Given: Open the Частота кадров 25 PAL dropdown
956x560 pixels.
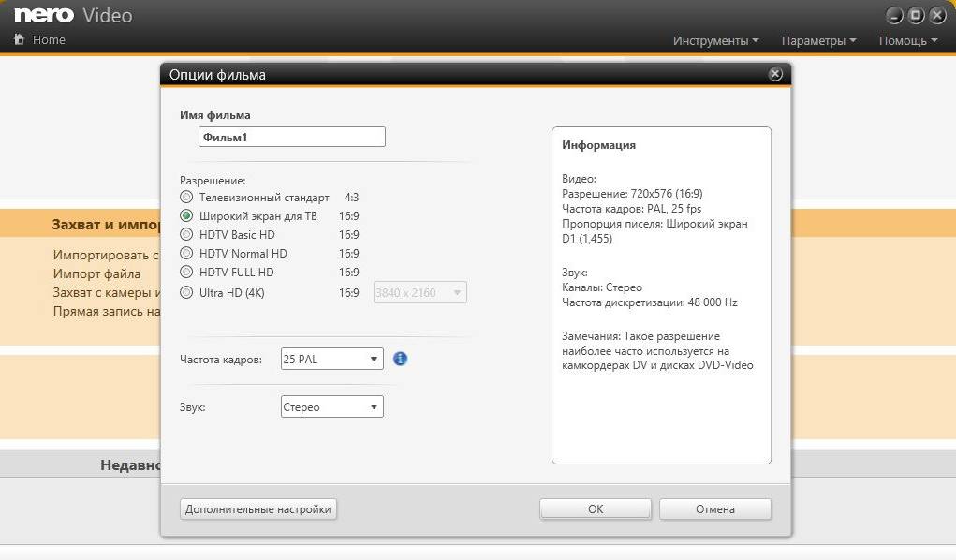Looking at the screenshot, I should tap(332, 359).
